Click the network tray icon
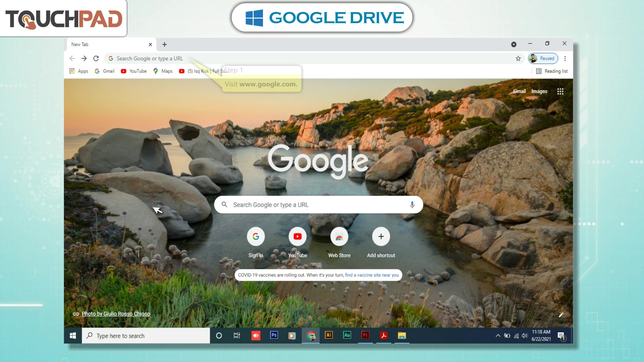This screenshot has height=362, width=644. pyautogui.click(x=516, y=335)
